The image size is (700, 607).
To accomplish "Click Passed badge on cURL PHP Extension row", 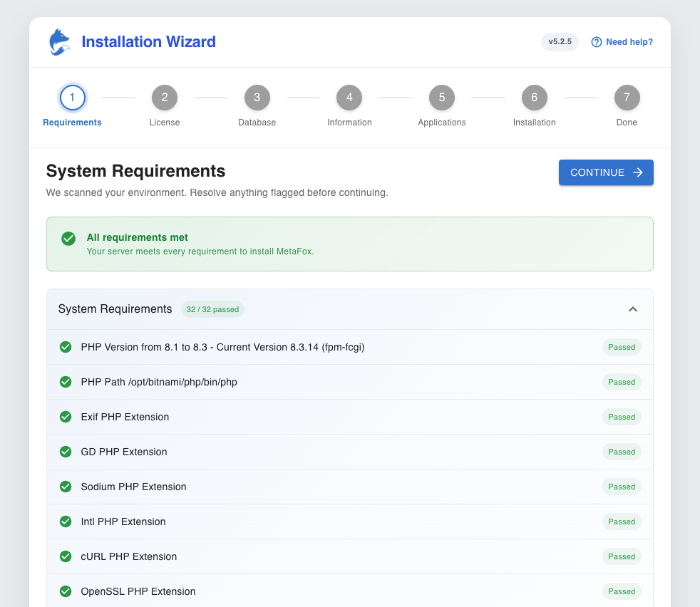I will click(x=622, y=556).
